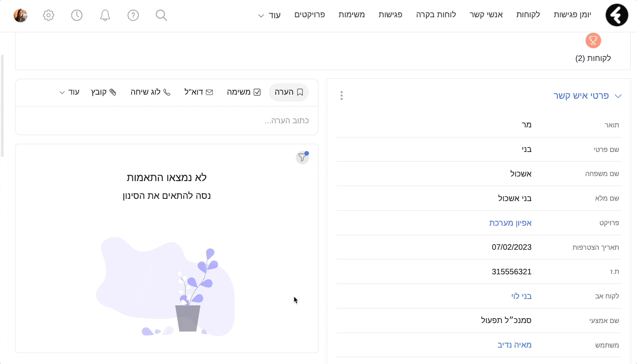The image size is (637, 364).
Task: Click the פרויקט field label
Action: click(610, 223)
